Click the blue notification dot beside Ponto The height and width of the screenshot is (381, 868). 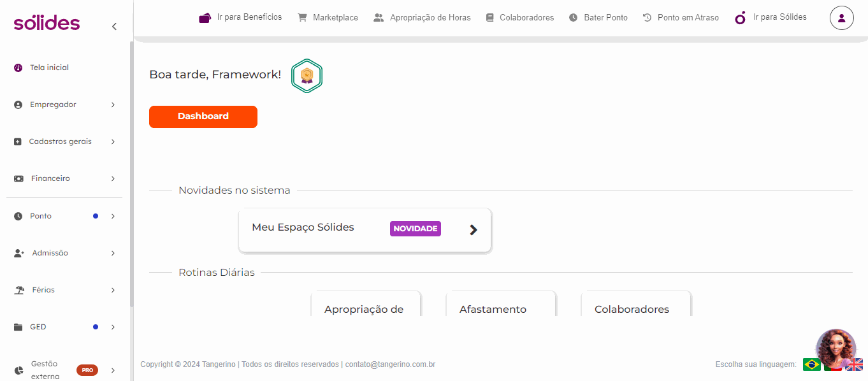(x=96, y=216)
